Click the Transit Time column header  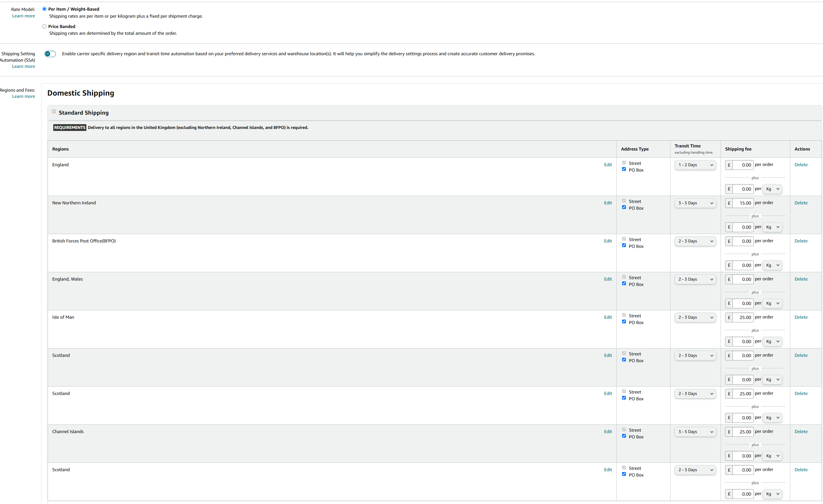(x=687, y=146)
